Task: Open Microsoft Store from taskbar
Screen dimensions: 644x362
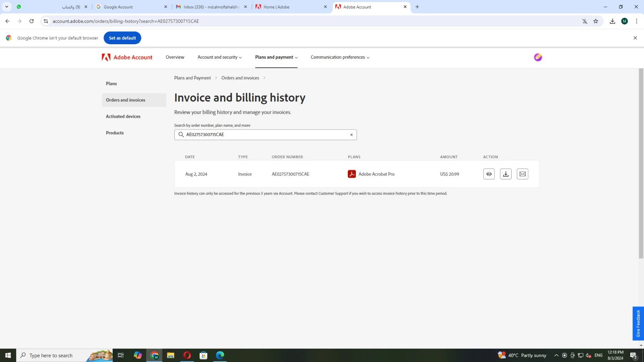Action: coord(204,355)
